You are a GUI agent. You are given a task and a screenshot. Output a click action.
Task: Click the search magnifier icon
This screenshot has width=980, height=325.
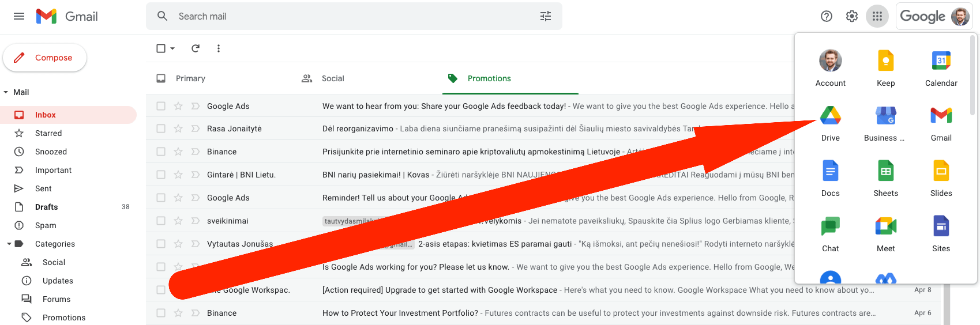163,16
